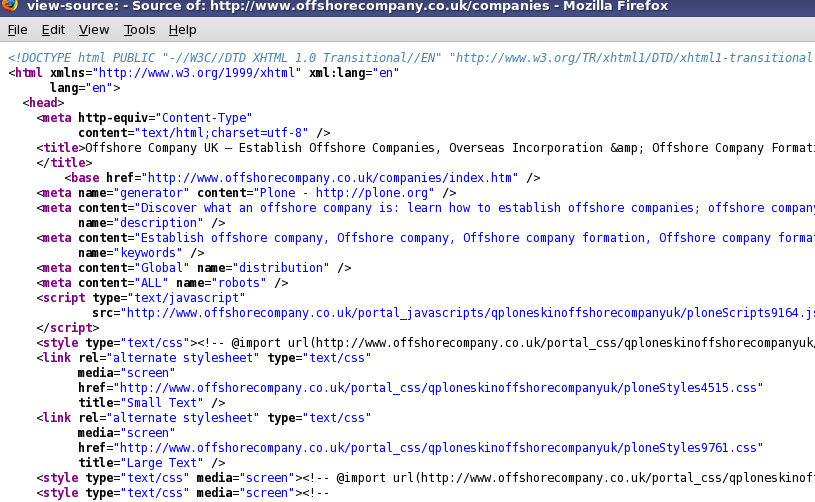This screenshot has width=815, height=502.
Task: Click the Establish offshore company keywords text
Action: coord(475,238)
